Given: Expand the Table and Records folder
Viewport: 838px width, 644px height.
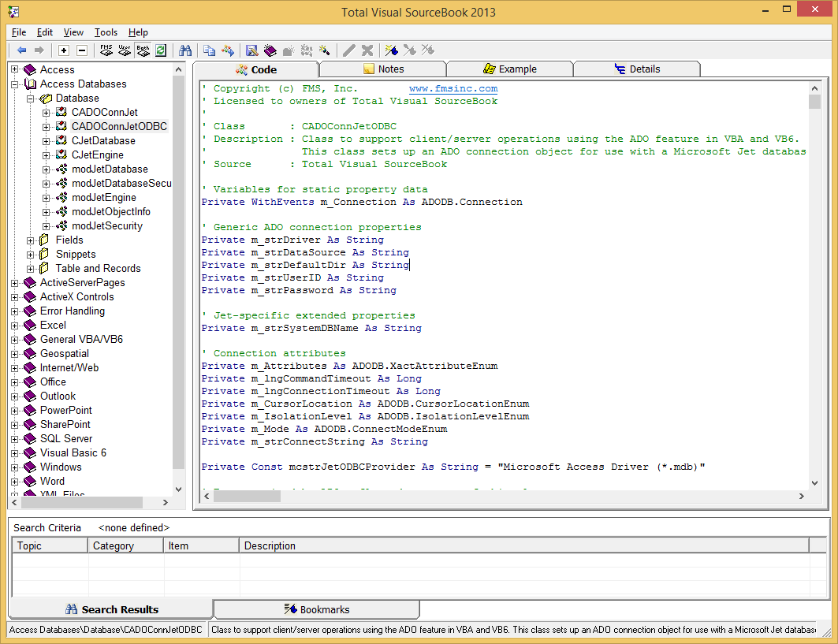Looking at the screenshot, I should (x=31, y=269).
